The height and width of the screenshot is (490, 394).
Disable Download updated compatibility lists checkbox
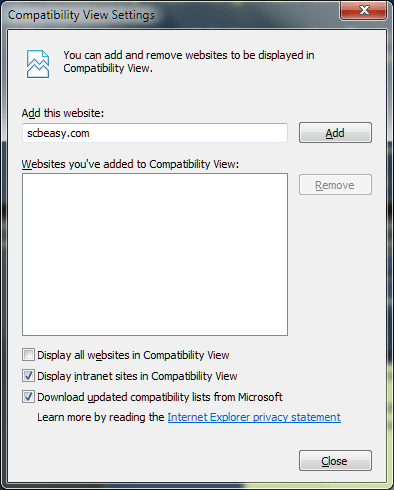[x=28, y=397]
